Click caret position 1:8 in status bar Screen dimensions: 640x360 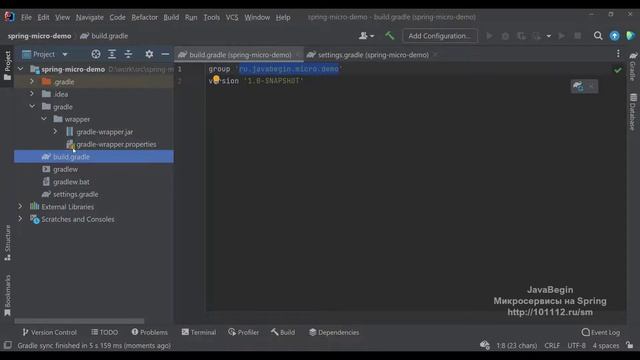(516, 346)
